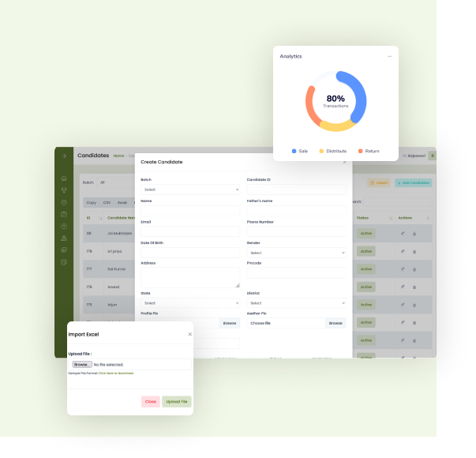Click the Home icon in the sidebar

tap(65, 178)
